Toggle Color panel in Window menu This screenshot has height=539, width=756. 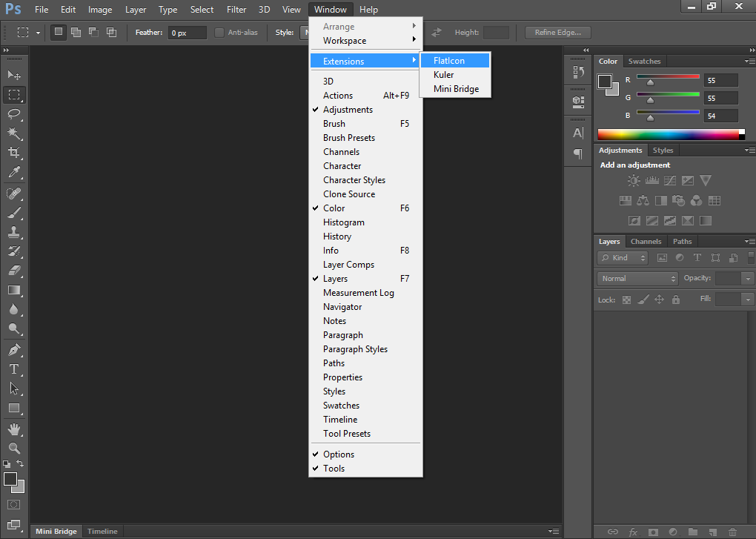point(366,208)
